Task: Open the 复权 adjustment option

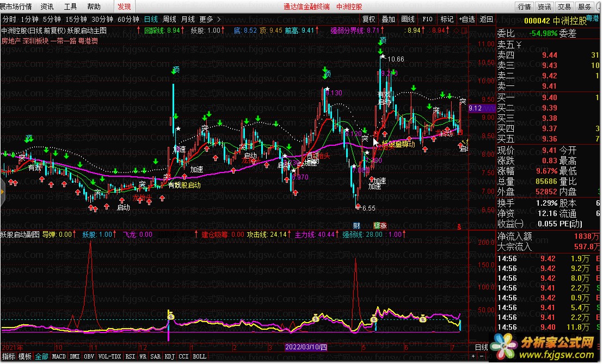Action: pyautogui.click(x=368, y=19)
